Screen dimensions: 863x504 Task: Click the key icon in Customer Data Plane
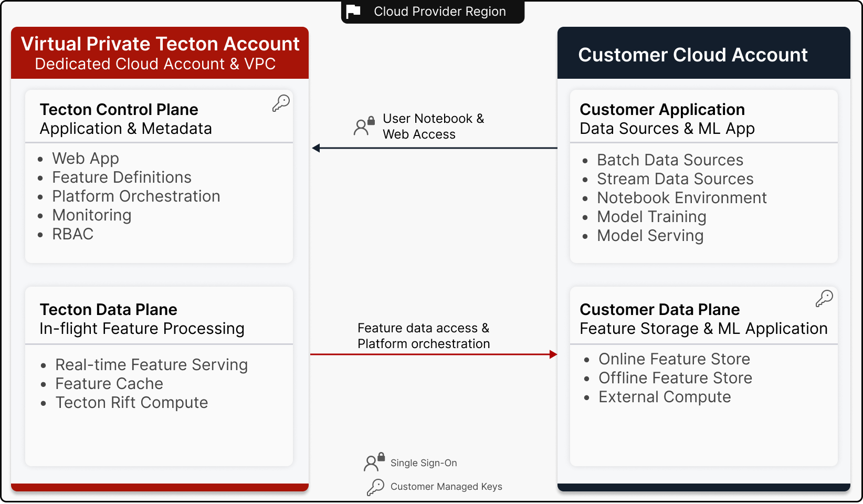[x=824, y=298]
